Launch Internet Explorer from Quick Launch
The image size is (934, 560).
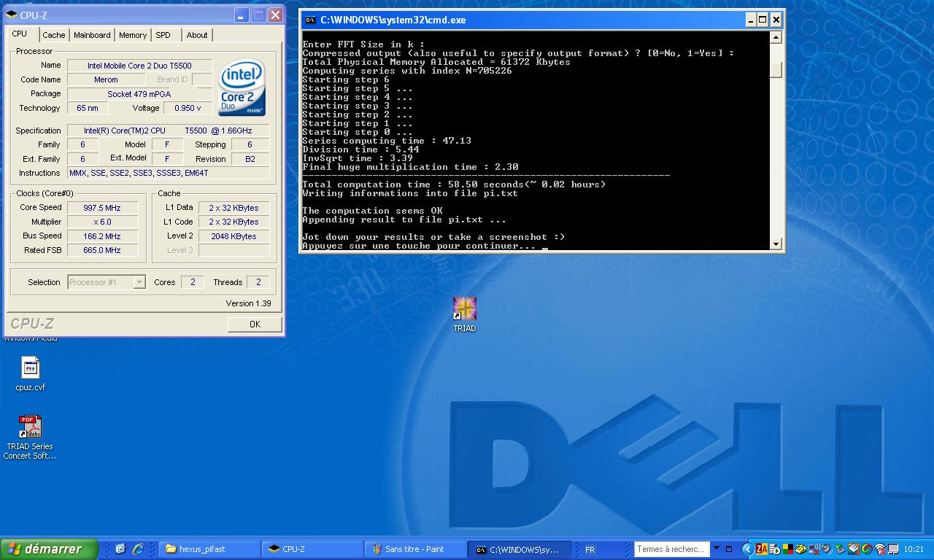138,549
